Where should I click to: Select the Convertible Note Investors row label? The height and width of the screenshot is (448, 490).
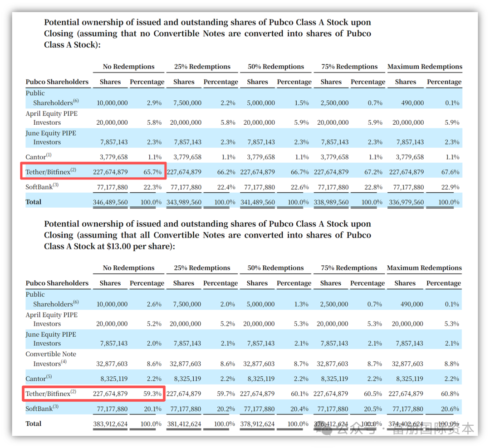[50, 359]
